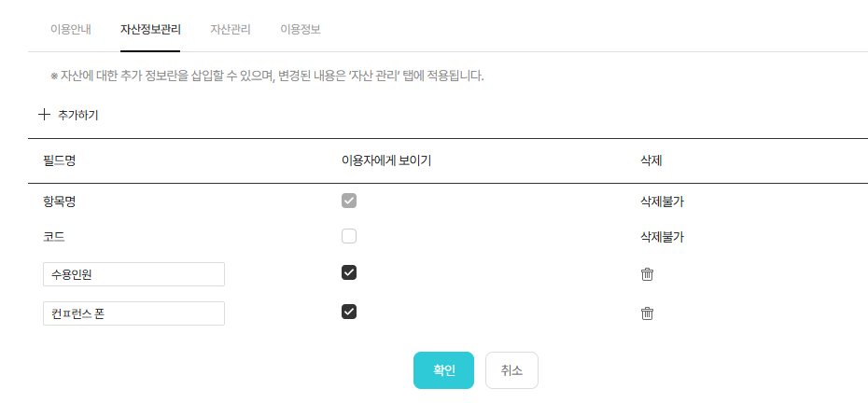Click 삭제불가 text in 항목명 row

point(668,201)
